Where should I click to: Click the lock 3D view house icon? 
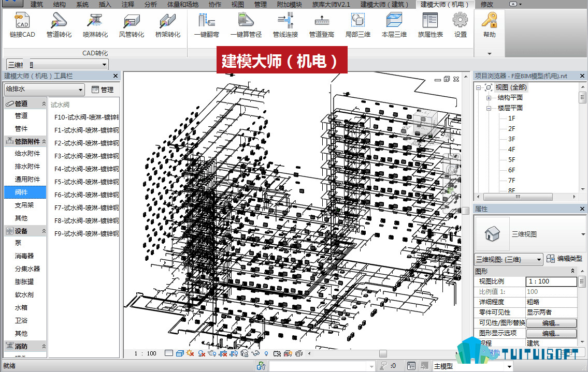(245, 353)
